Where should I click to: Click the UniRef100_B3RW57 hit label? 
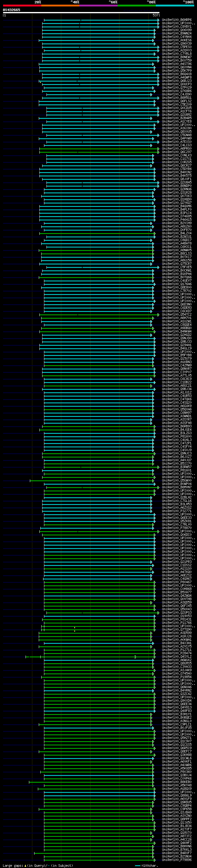[177, 467]
